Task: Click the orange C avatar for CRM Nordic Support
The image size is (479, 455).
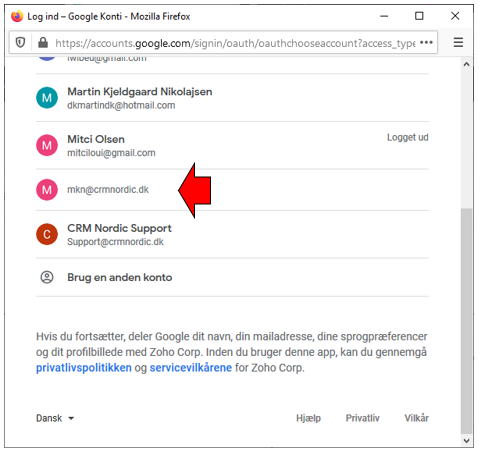Action: tap(47, 234)
